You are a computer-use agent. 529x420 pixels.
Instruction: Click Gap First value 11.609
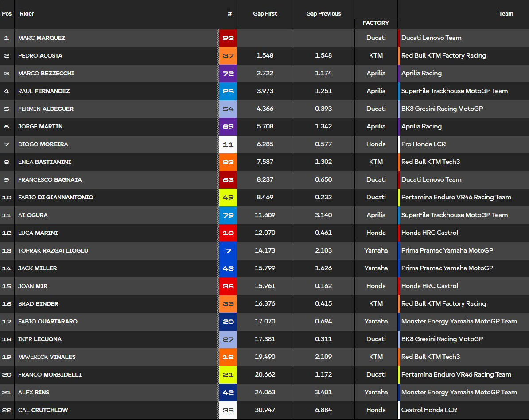tap(265, 215)
